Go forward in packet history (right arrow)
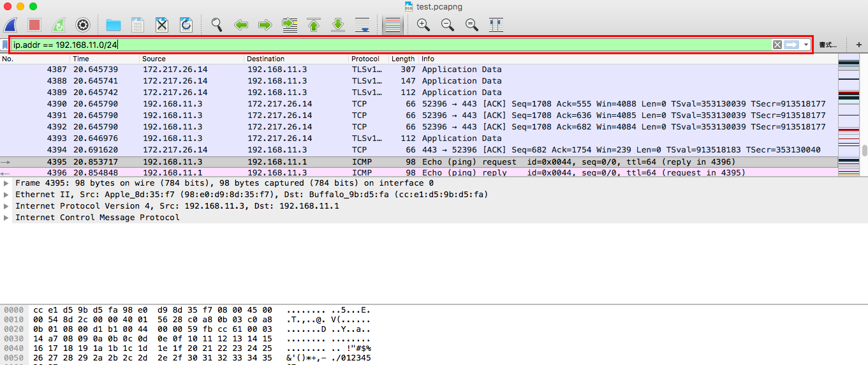Viewport: 868px width, 365px height. click(x=265, y=25)
